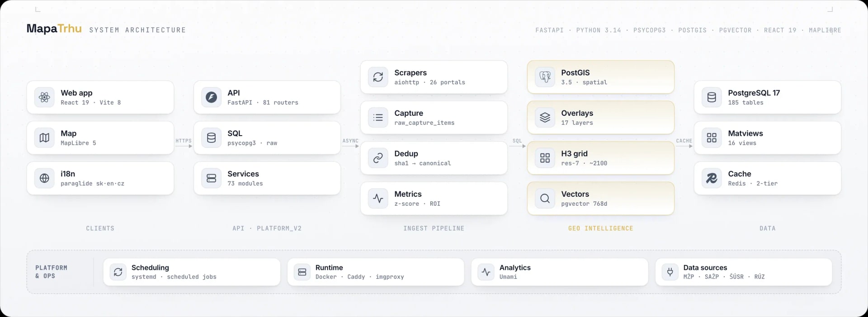This screenshot has height=317, width=868.
Task: Click the plug icon on Data sources card
Action: pyautogui.click(x=670, y=272)
